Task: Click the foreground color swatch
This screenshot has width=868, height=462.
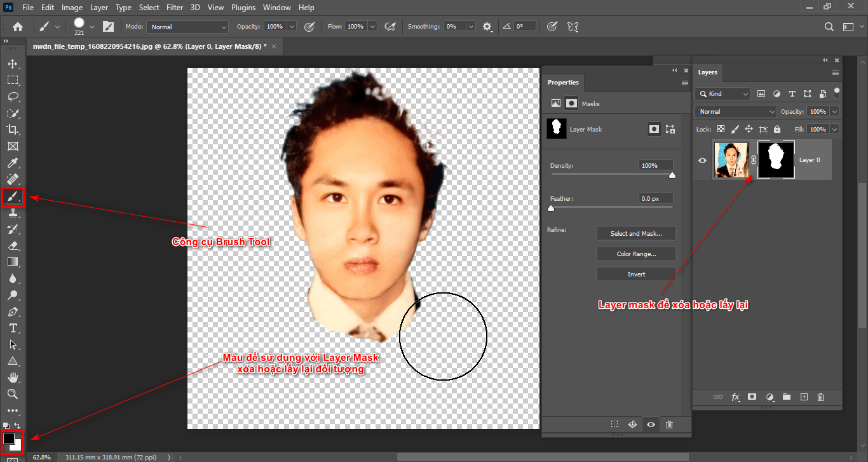Action: [x=9, y=440]
